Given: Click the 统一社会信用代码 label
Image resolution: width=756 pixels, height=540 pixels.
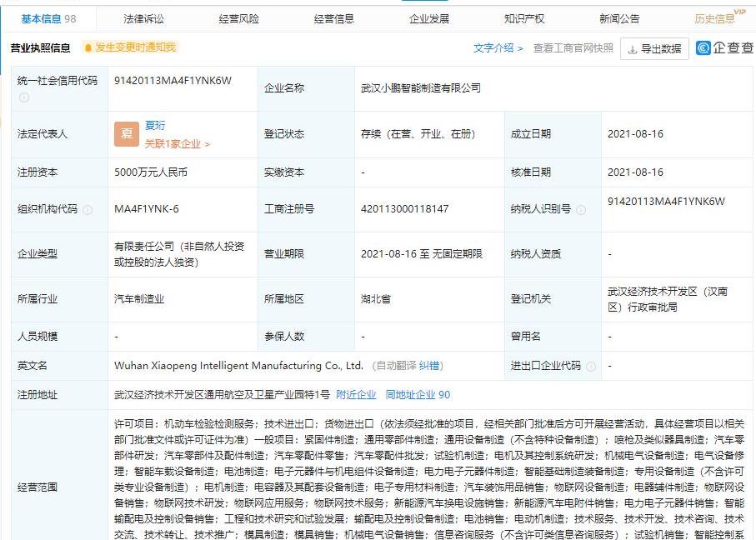Looking at the screenshot, I should tap(58, 81).
